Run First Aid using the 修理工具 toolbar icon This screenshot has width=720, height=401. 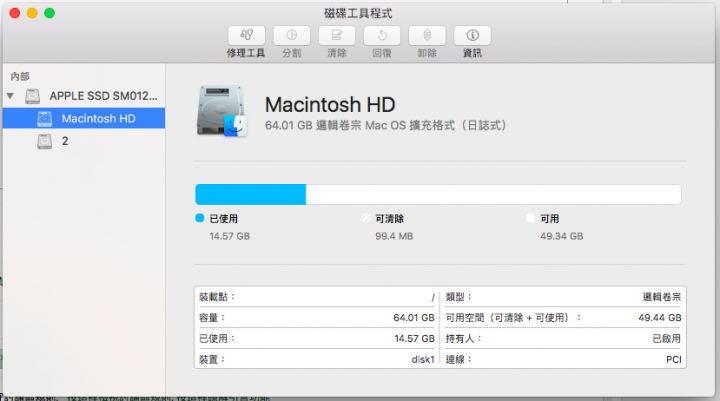pyautogui.click(x=247, y=35)
